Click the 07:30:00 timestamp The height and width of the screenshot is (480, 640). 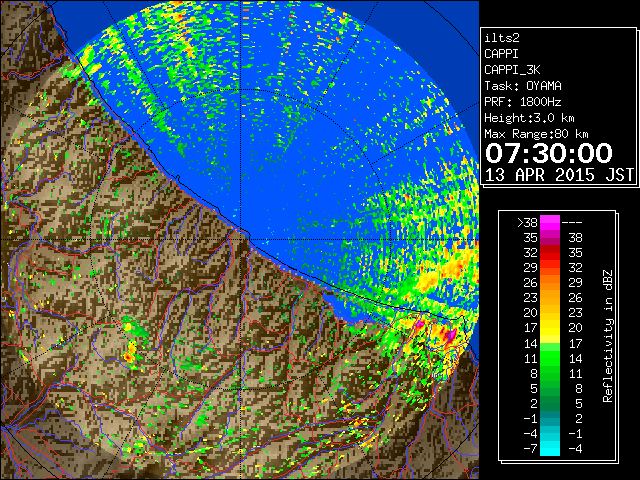pyautogui.click(x=549, y=153)
